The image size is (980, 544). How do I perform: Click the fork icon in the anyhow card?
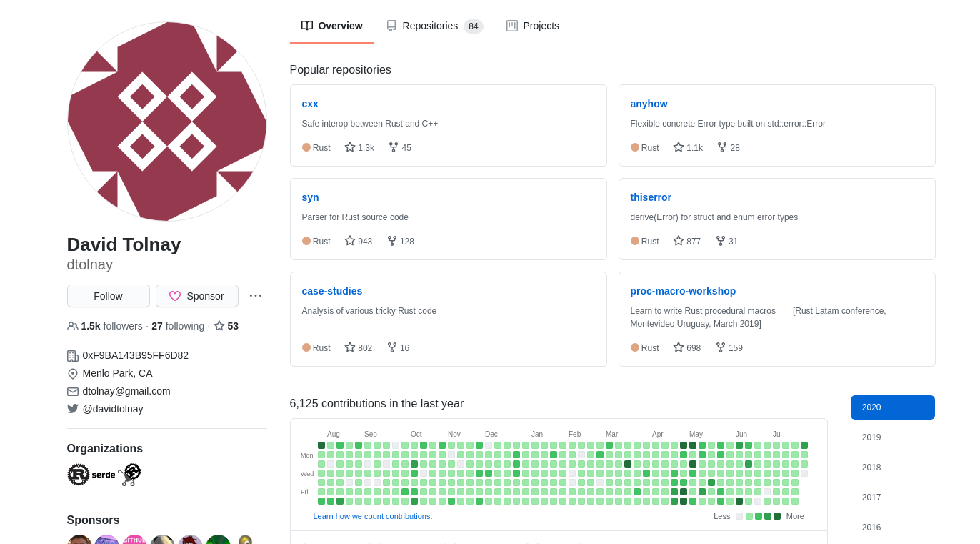722,147
